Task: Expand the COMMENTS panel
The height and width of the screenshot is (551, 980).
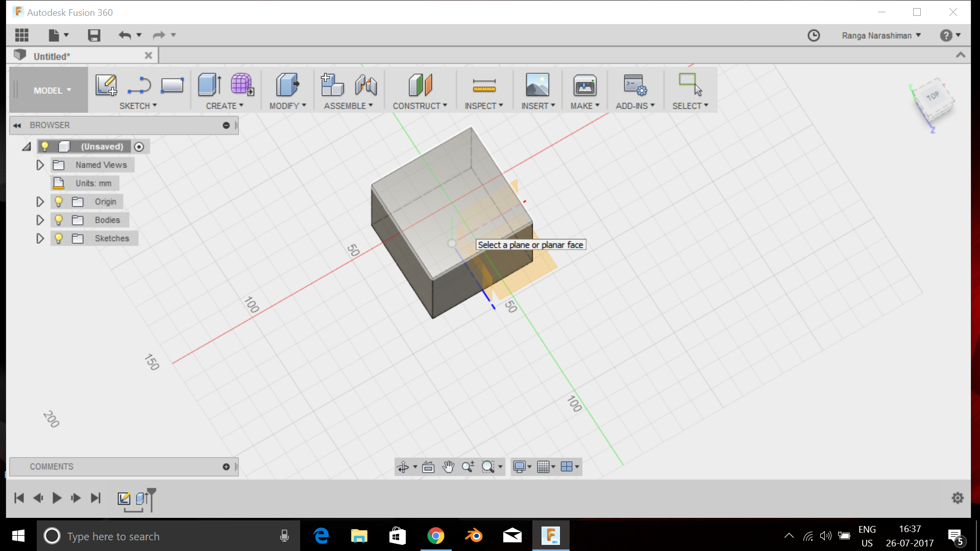Action: click(x=226, y=467)
